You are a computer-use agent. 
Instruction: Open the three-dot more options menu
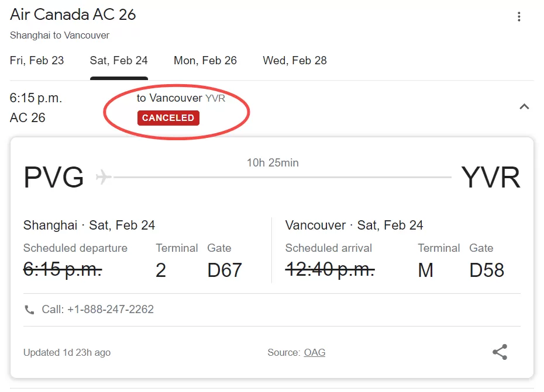519,16
